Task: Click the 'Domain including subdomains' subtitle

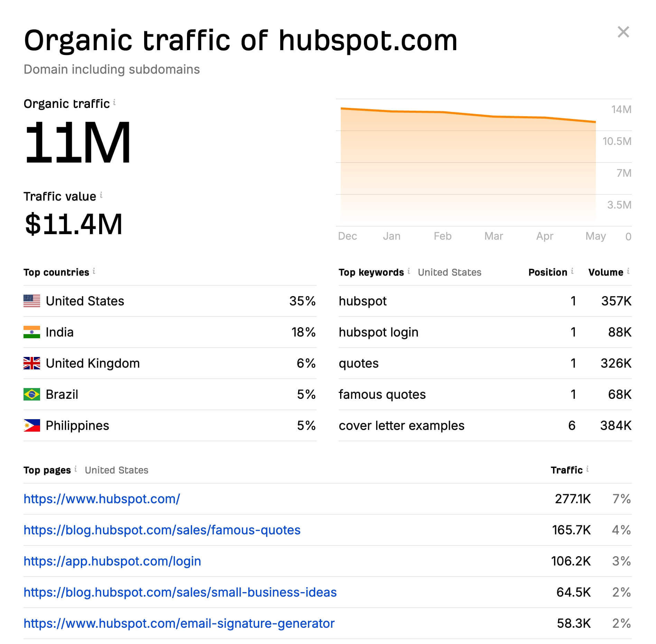Action: coord(112,69)
